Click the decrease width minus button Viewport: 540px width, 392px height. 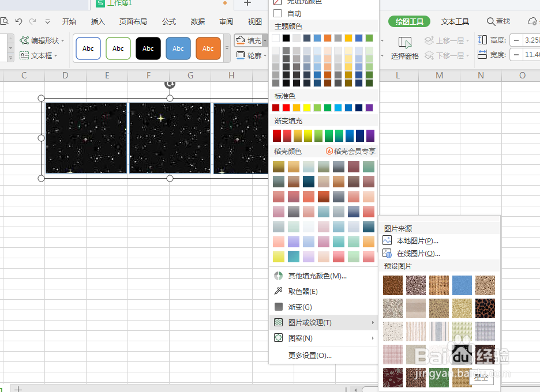click(516, 54)
